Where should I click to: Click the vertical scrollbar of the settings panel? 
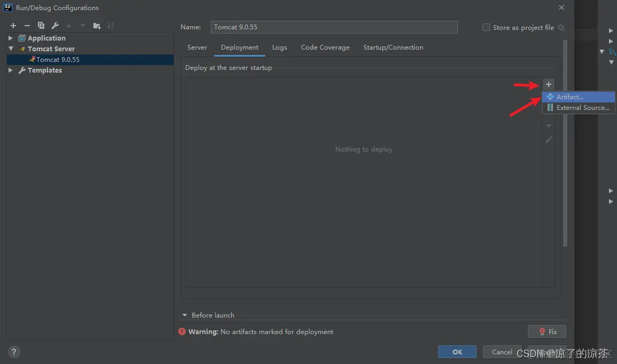(565, 143)
